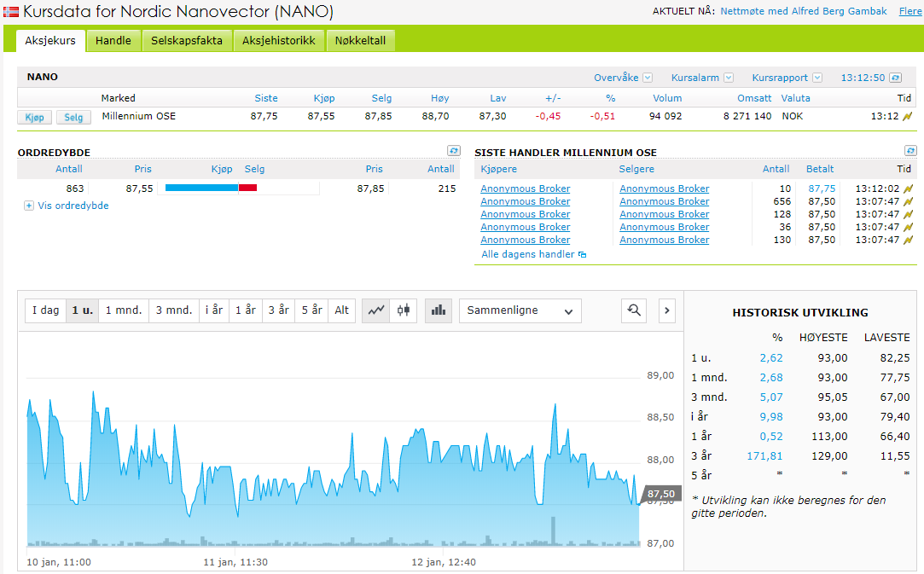Click the 3 år percentage 171,81
This screenshot has width=924, height=574.
[765, 456]
